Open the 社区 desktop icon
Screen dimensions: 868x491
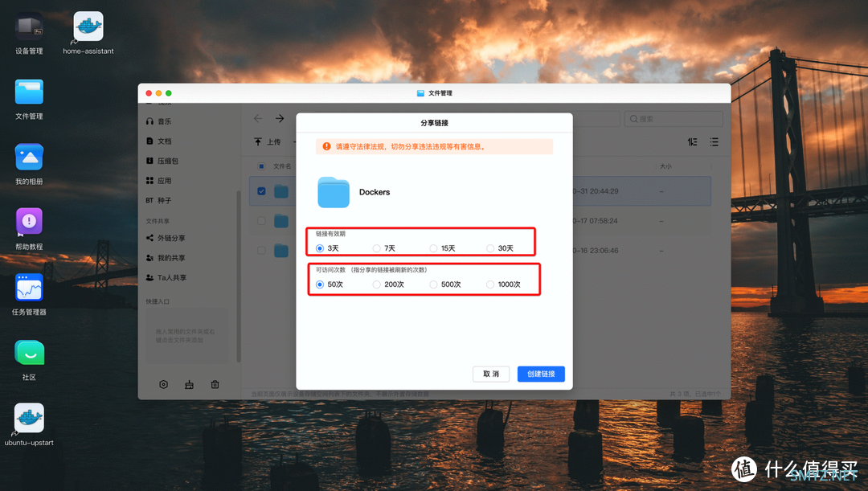tap(29, 353)
